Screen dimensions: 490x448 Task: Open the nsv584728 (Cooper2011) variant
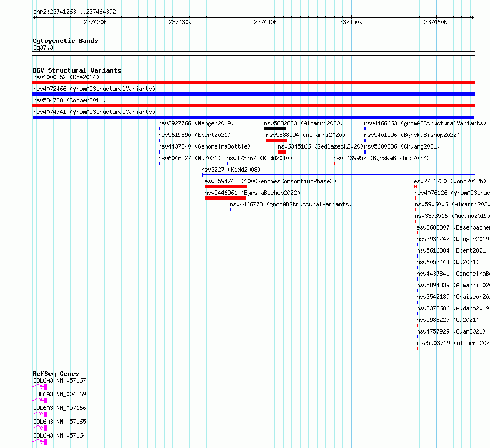point(69,100)
